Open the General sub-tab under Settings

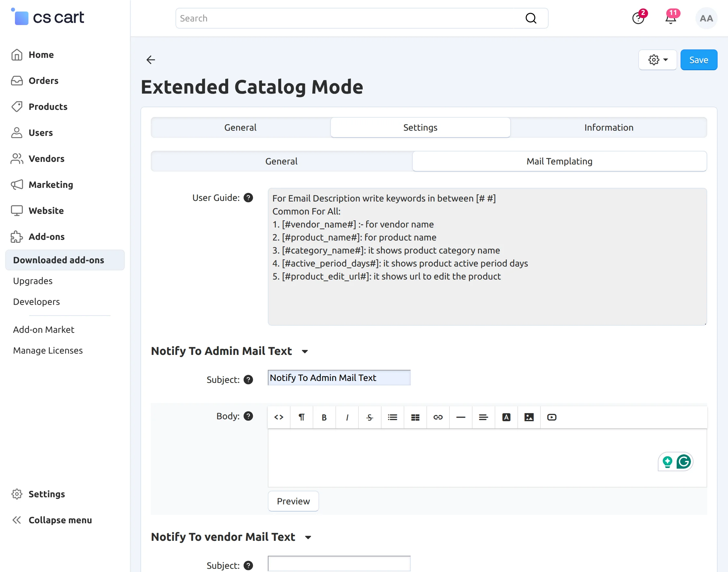coord(281,162)
